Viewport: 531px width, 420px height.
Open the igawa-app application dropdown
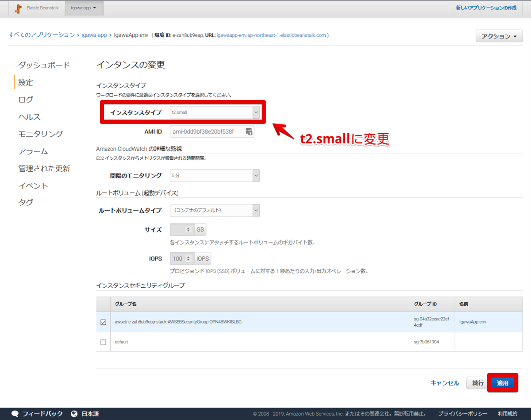pos(84,8)
